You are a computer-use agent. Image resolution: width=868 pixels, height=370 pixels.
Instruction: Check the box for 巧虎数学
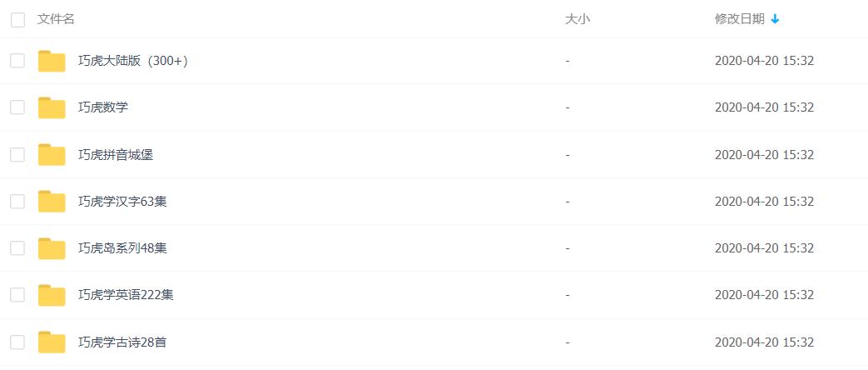coord(17,107)
